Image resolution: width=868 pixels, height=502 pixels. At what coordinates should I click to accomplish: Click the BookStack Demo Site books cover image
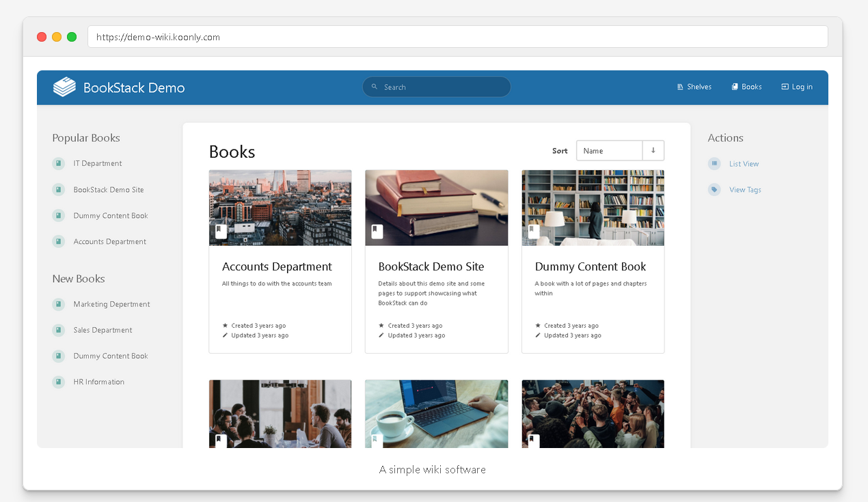pos(437,208)
